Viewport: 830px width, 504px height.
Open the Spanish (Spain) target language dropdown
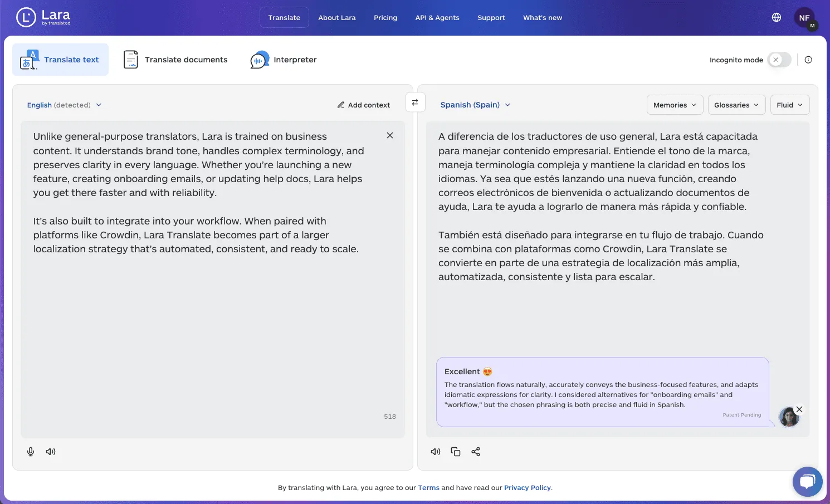475,105
